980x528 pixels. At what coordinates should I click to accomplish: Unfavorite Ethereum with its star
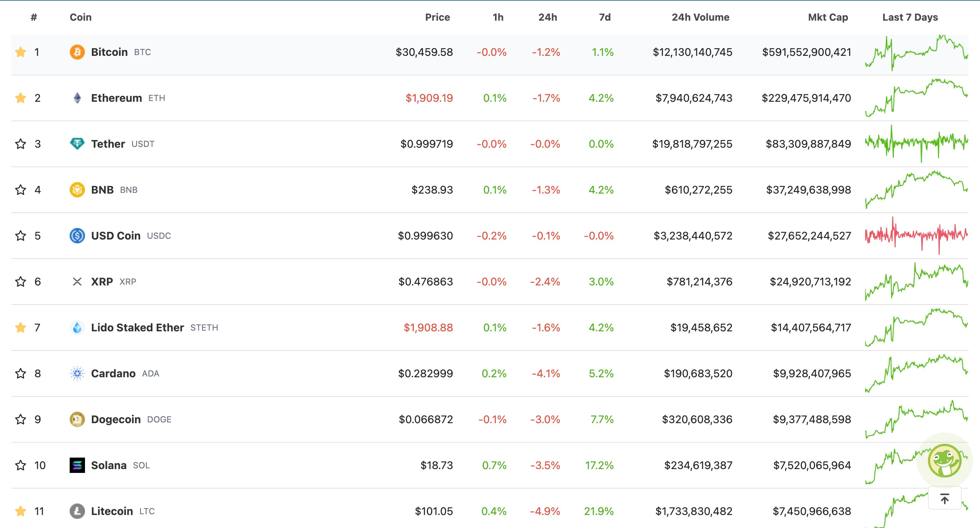pos(21,98)
